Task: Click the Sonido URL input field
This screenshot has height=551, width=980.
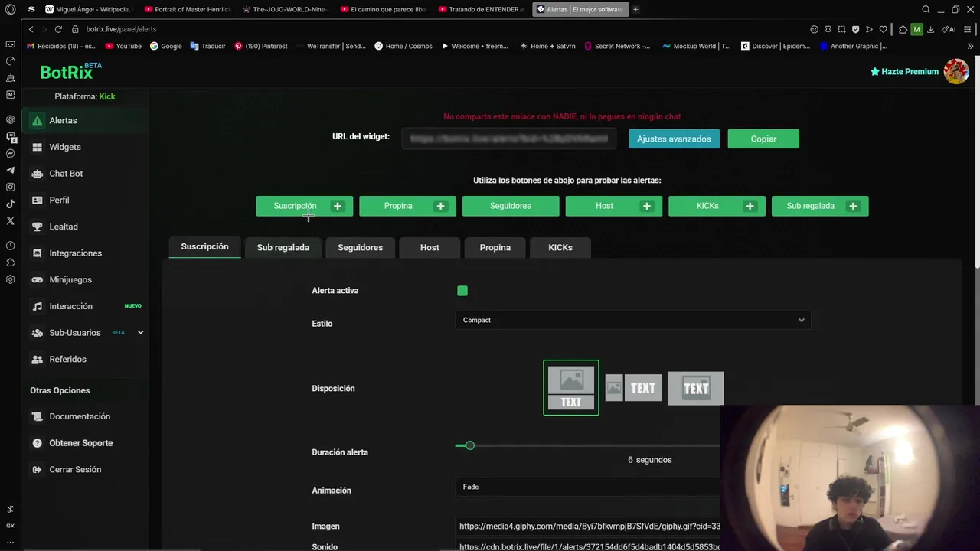Action: [x=587, y=546]
